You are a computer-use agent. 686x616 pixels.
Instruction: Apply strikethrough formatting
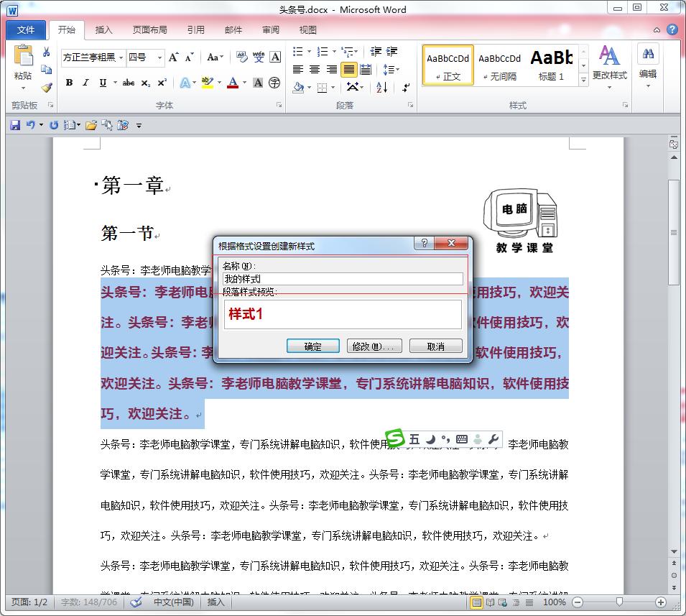pyautogui.click(x=129, y=81)
